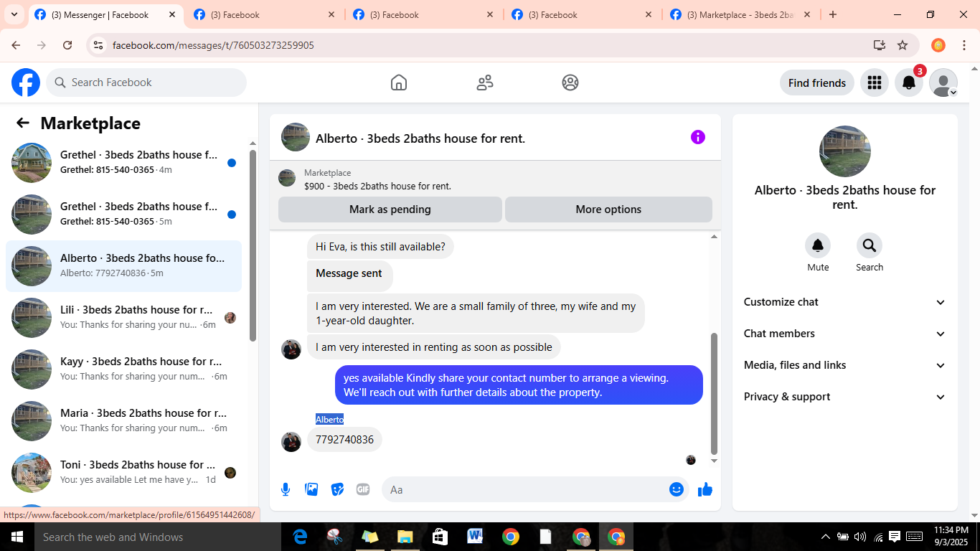Focus the Aa message input field
The image size is (980, 551).
tap(534, 489)
